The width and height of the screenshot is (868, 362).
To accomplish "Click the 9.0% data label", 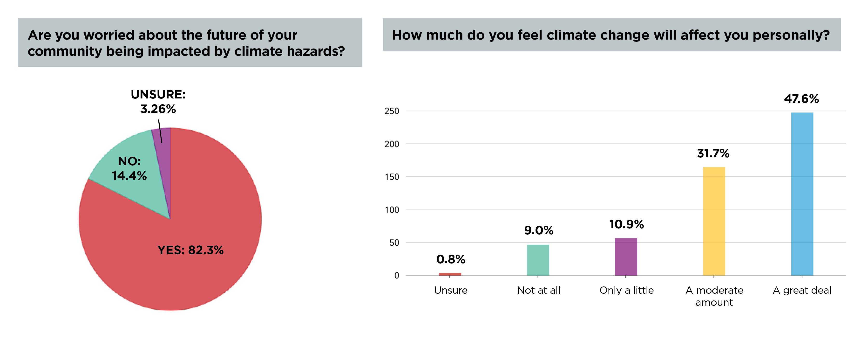I will pyautogui.click(x=538, y=230).
